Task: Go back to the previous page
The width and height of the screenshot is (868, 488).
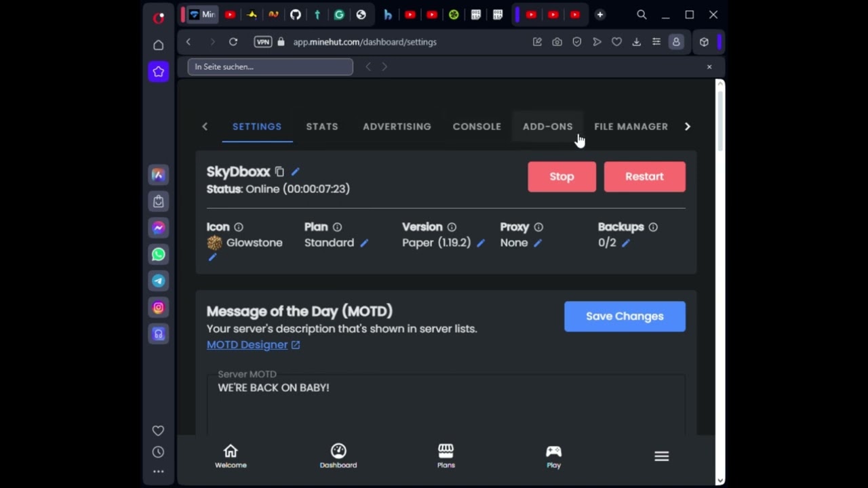Action: (x=189, y=42)
